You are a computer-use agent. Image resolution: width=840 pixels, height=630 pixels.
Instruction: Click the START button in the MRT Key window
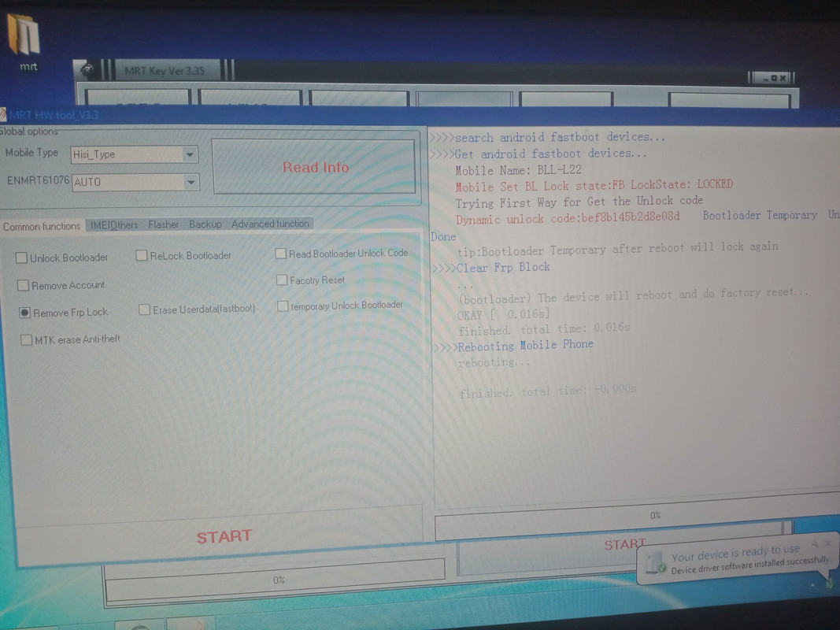click(624, 545)
